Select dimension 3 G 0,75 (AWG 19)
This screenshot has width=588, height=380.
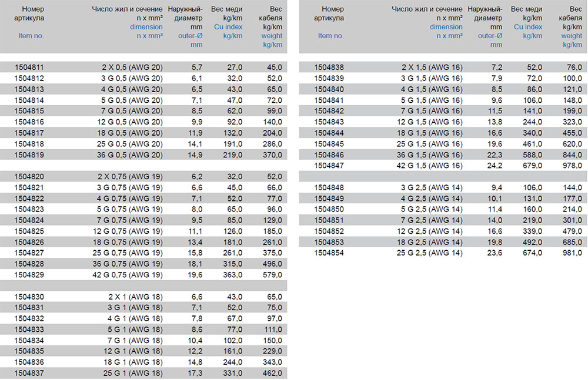[x=130, y=188]
